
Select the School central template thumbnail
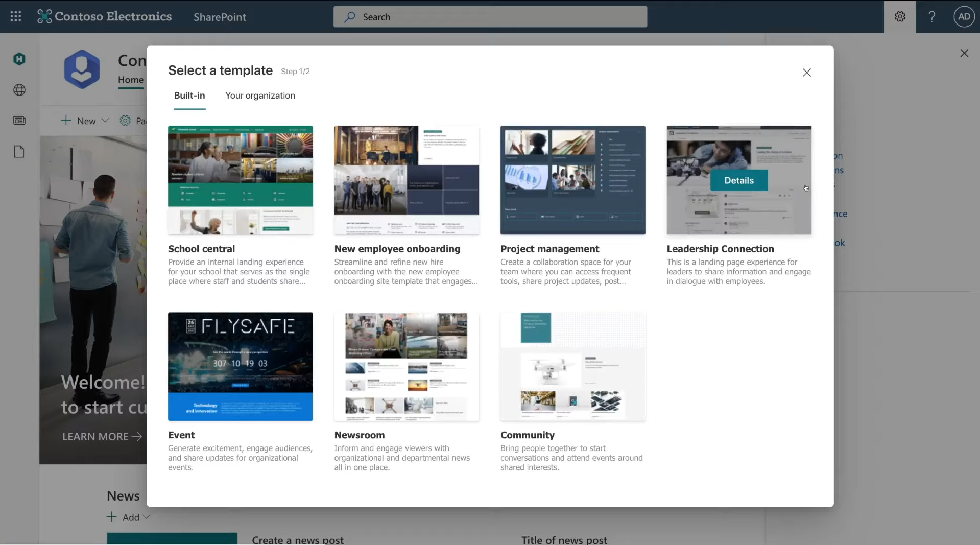click(240, 180)
